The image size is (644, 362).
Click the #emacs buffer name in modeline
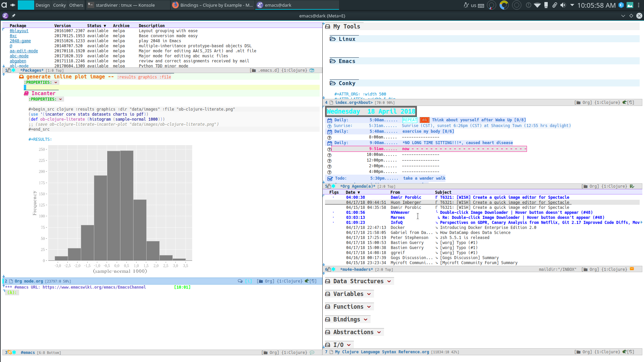[x=28, y=353]
